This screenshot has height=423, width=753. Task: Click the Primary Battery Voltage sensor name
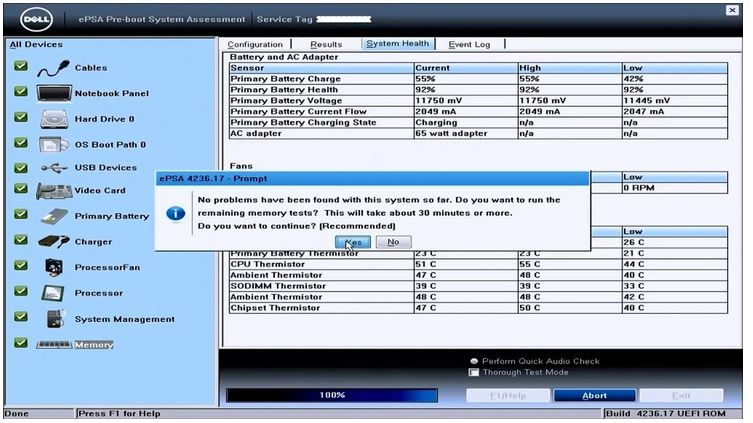tap(286, 101)
